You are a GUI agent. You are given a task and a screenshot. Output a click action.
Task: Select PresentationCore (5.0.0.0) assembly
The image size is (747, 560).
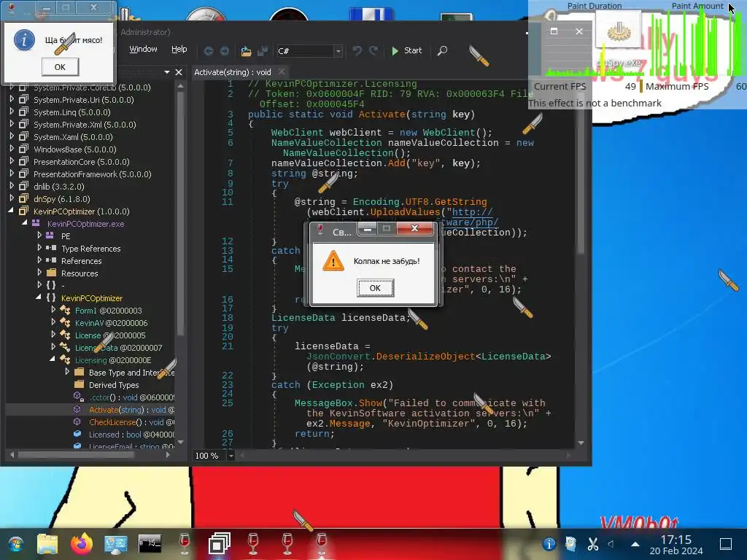(x=82, y=161)
